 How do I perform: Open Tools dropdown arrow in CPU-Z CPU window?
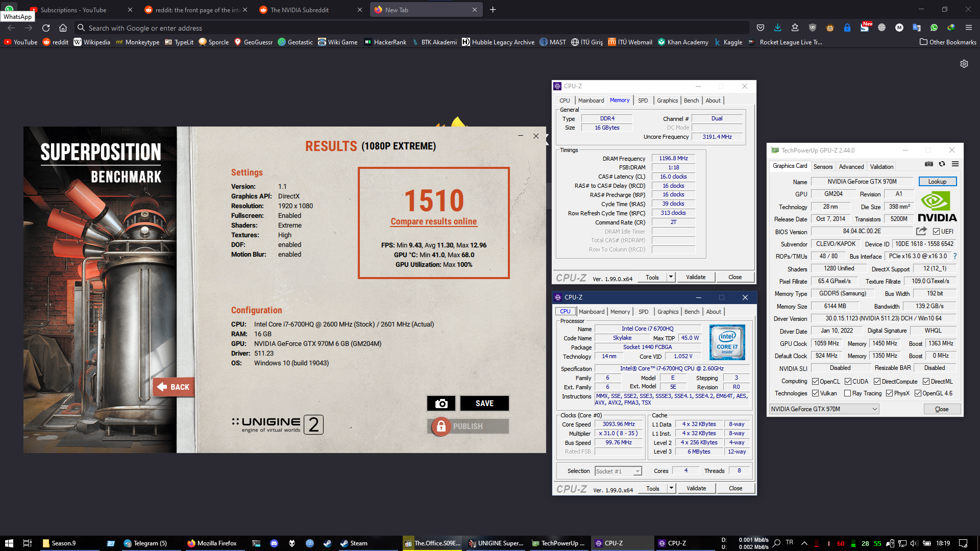(x=671, y=488)
